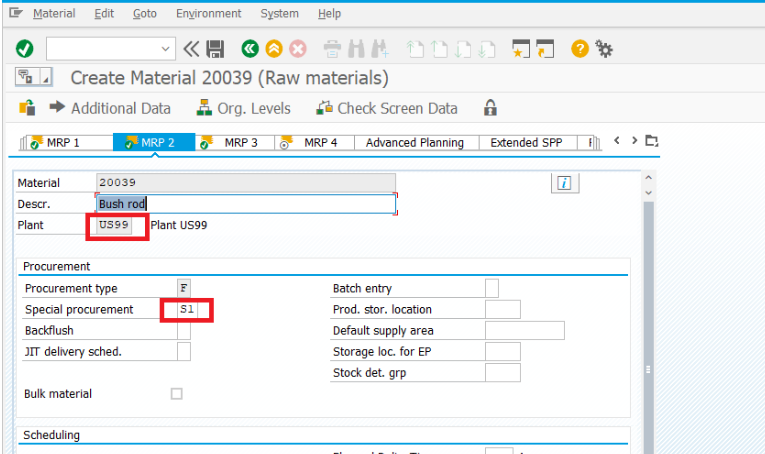Click the padlock icon in application toolbar
Image resolution: width=765 pixels, height=454 pixels.
pyautogui.click(x=490, y=108)
